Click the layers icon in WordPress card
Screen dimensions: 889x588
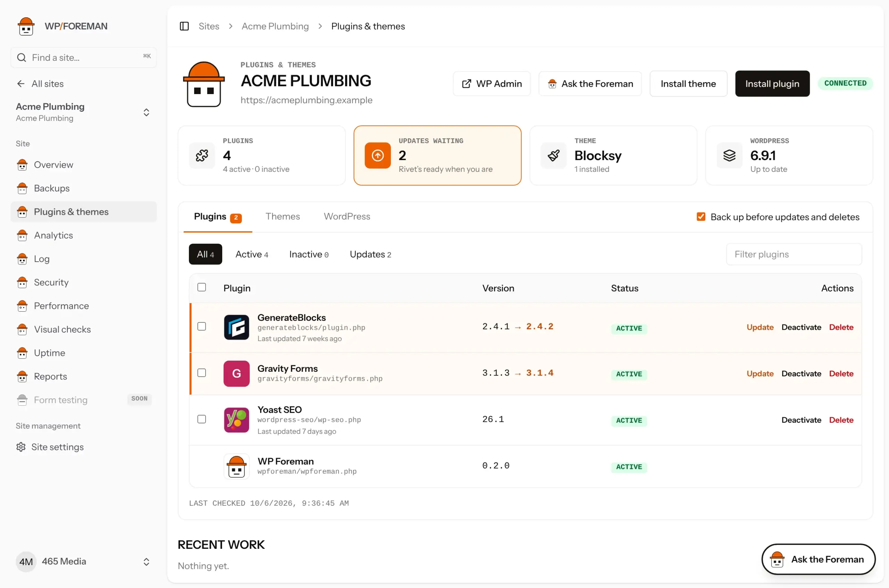click(730, 155)
